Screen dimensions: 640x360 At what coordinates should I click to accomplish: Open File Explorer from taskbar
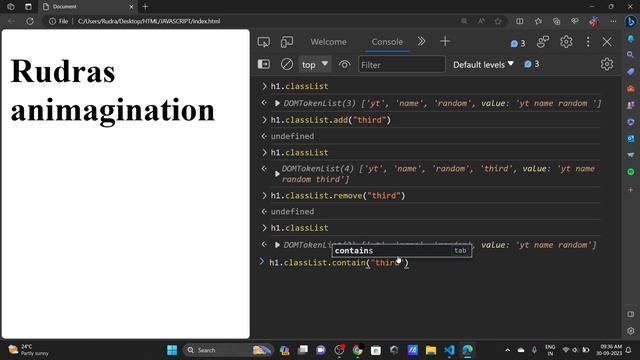point(431,350)
